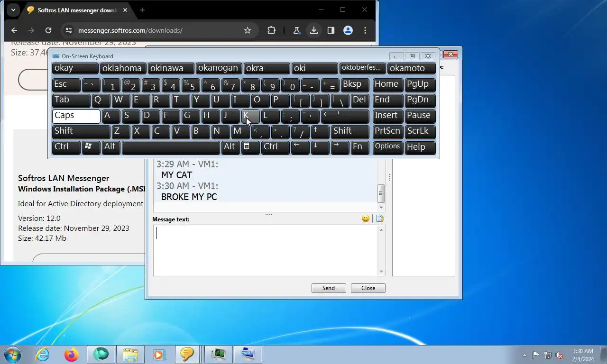Screen dimensions: 607x364
Task: Choose the 'okamoto' word suggestion
Action: (x=411, y=69)
